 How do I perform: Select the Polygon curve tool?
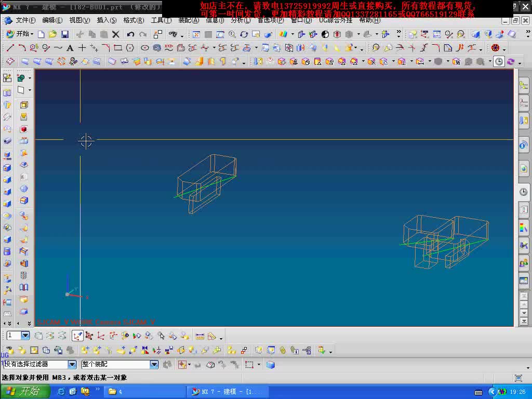tap(130, 48)
